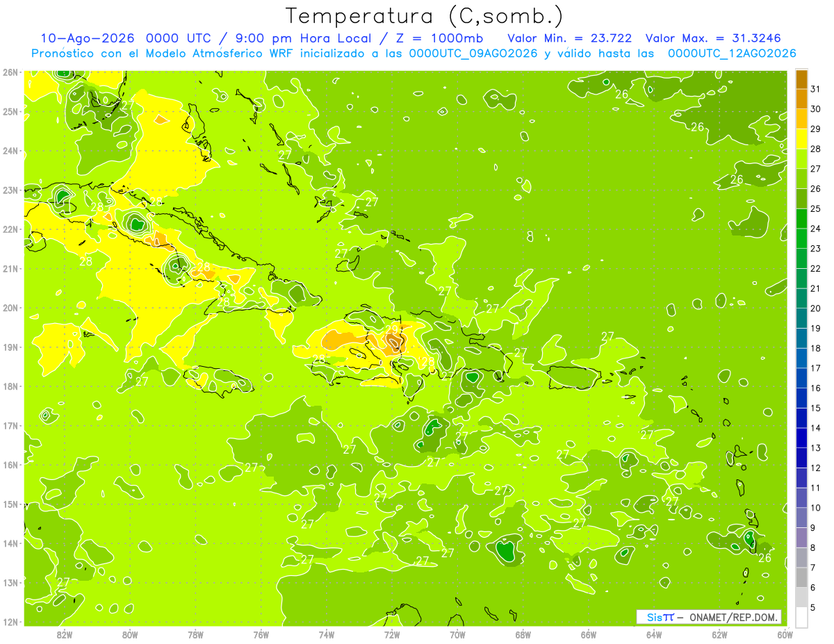Click the color scale value 24
The image size is (834, 644).
point(816,229)
